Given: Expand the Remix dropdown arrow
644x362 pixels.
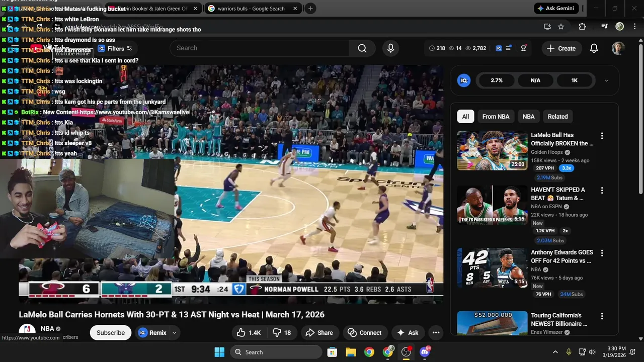Looking at the screenshot, I should (x=174, y=333).
